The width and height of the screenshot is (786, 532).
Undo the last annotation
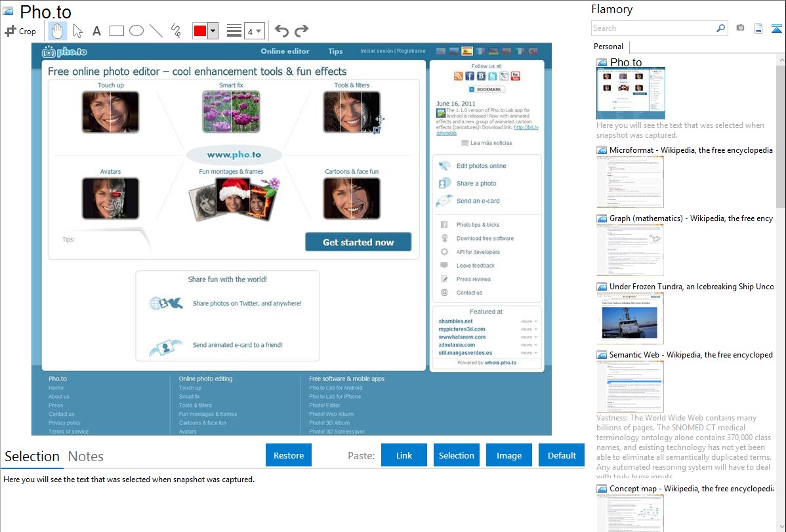coord(281,31)
